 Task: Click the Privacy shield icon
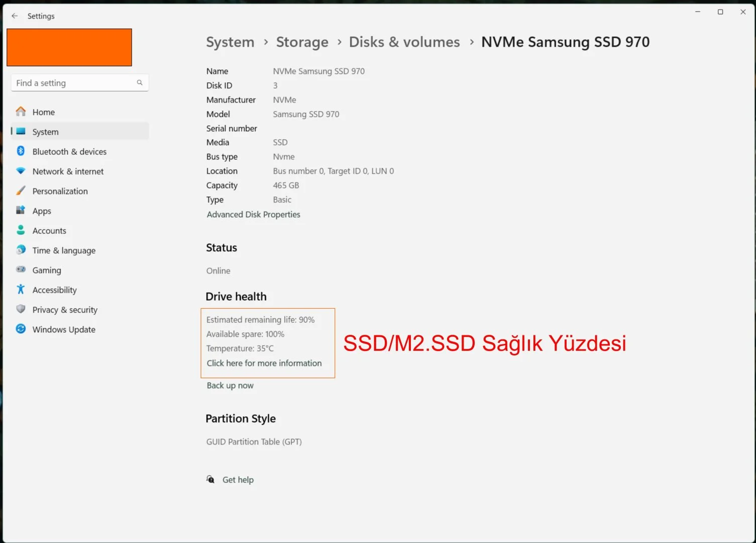click(x=21, y=309)
